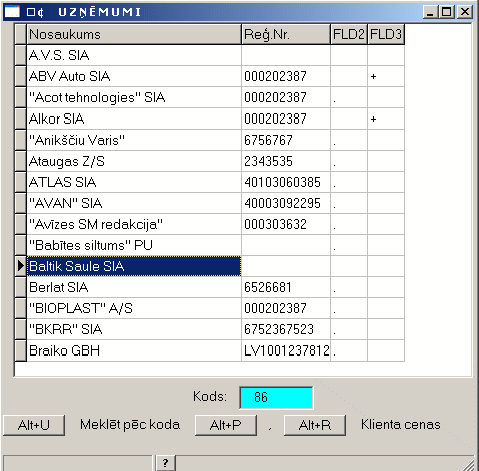
Task: Select the Ataugas Z/S entry
Action: click(134, 161)
